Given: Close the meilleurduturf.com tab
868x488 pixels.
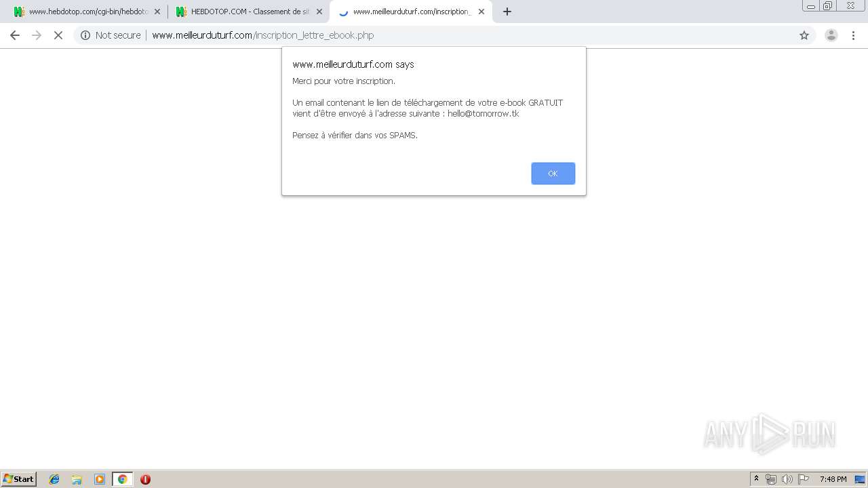Looking at the screenshot, I should [x=481, y=12].
